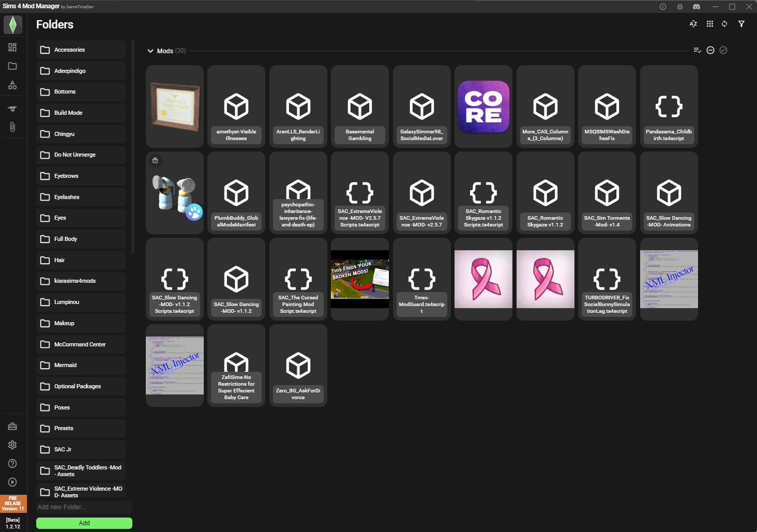Click the play circle sidebar icon
This screenshot has width=757, height=532.
[x=12, y=482]
